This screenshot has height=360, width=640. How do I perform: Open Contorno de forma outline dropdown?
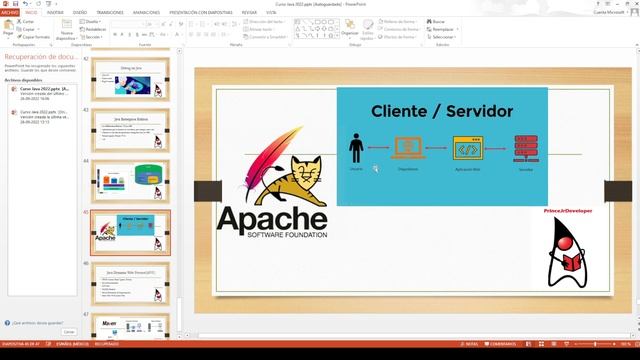pos(399,29)
